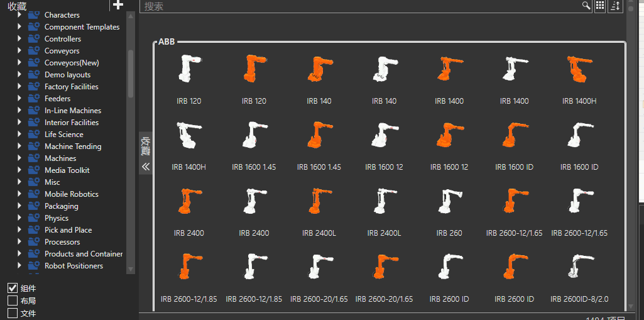Expand the Characters tree node
The width and height of the screenshot is (644, 320).
click(19, 15)
